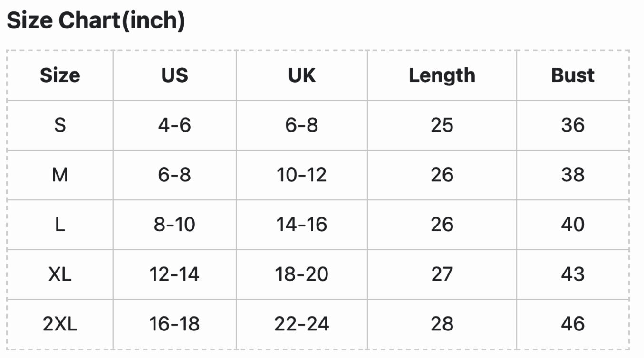This screenshot has width=644, height=358.
Task: Click the Length 28 cell
Action: tap(442, 324)
